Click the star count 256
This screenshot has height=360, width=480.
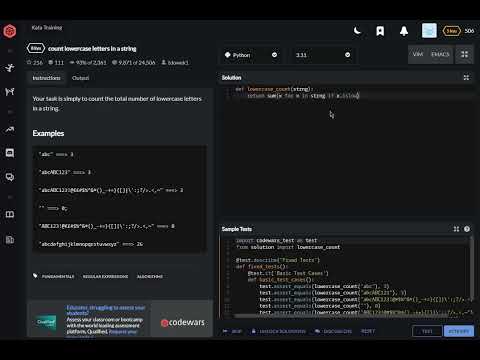(35, 62)
